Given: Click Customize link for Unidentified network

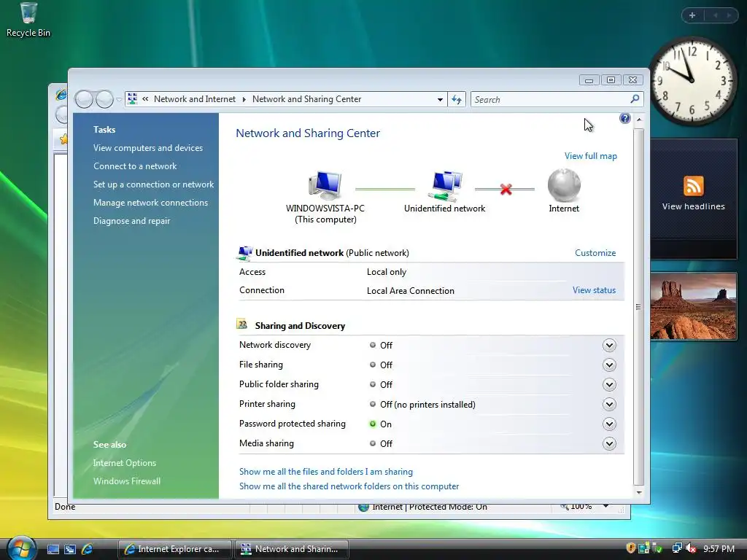Looking at the screenshot, I should (x=595, y=253).
